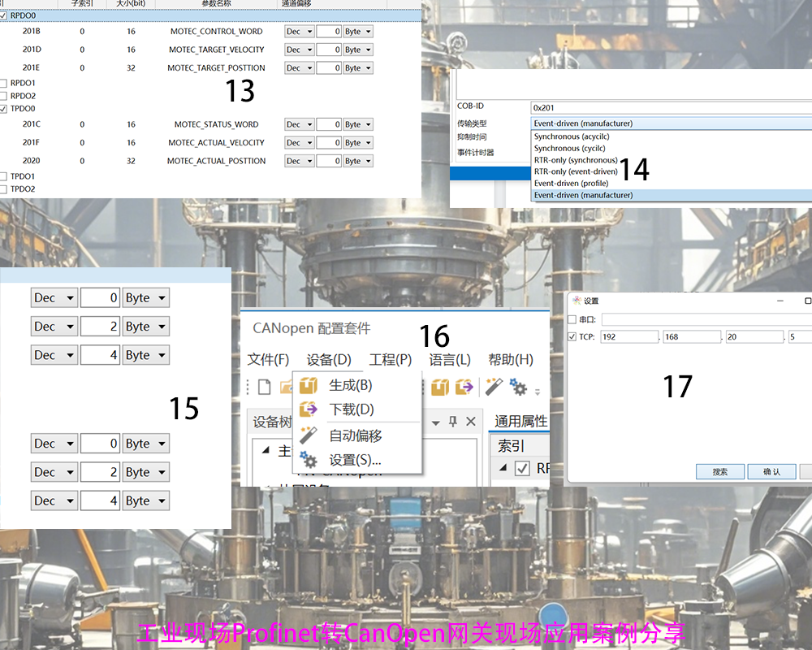Click offset field for MOTEC_TARGET_VELOCITY row

pyautogui.click(x=329, y=50)
